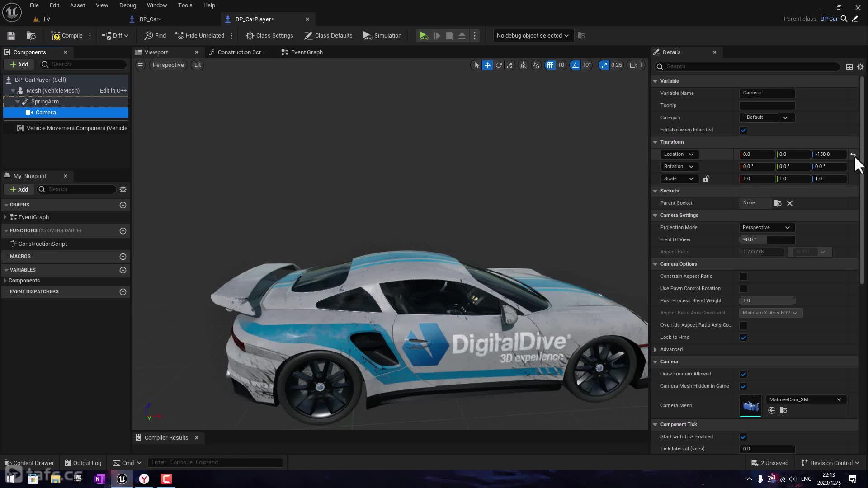The width and height of the screenshot is (868, 488).
Task: Add a new macro
Action: (123, 257)
